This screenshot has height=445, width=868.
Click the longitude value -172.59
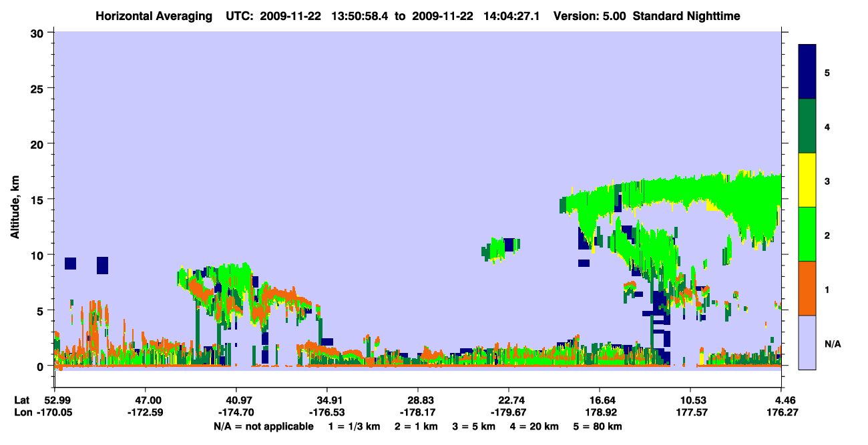pyautogui.click(x=145, y=413)
